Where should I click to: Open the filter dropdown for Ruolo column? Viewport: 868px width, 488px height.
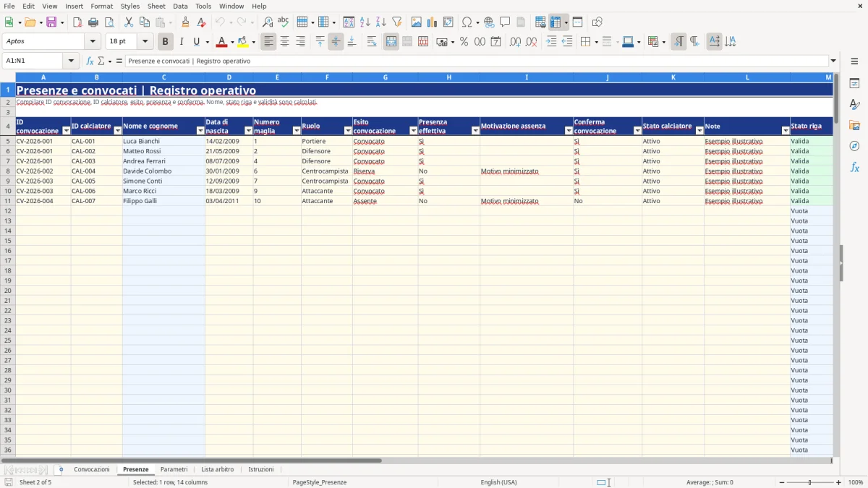coord(347,131)
